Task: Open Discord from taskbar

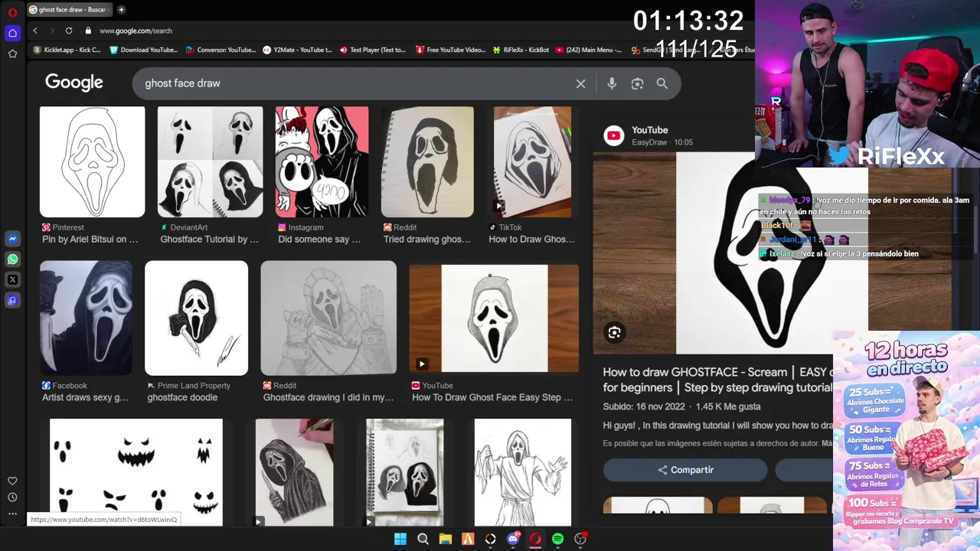Action: (513, 539)
